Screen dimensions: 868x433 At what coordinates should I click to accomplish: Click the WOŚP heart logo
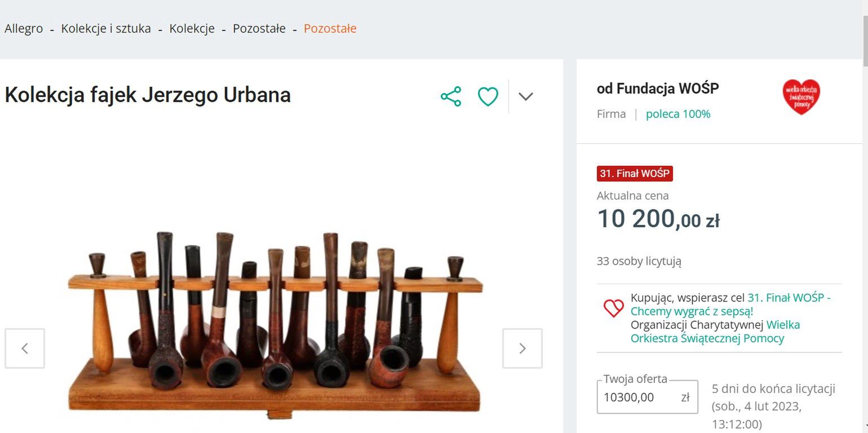801,96
